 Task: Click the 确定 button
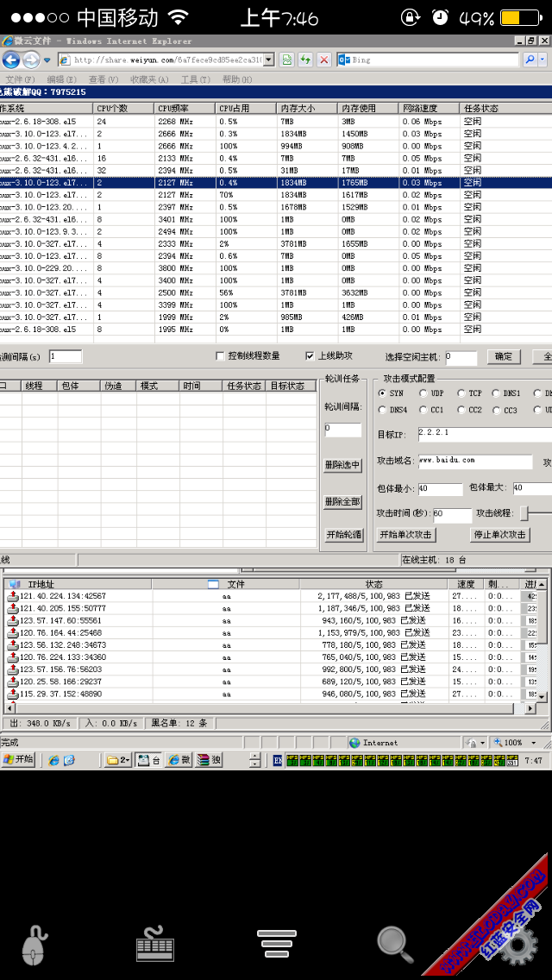(504, 356)
